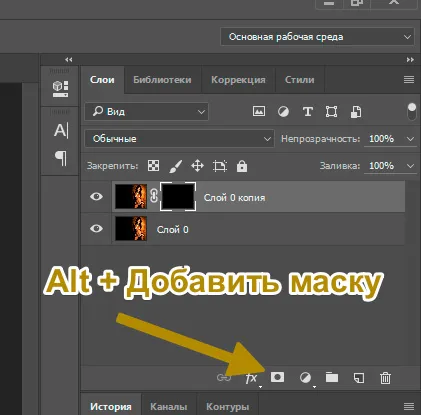Viewport: 421px width, 415px height.
Task: Click the Непрозрачность label
Action: tap(320, 139)
